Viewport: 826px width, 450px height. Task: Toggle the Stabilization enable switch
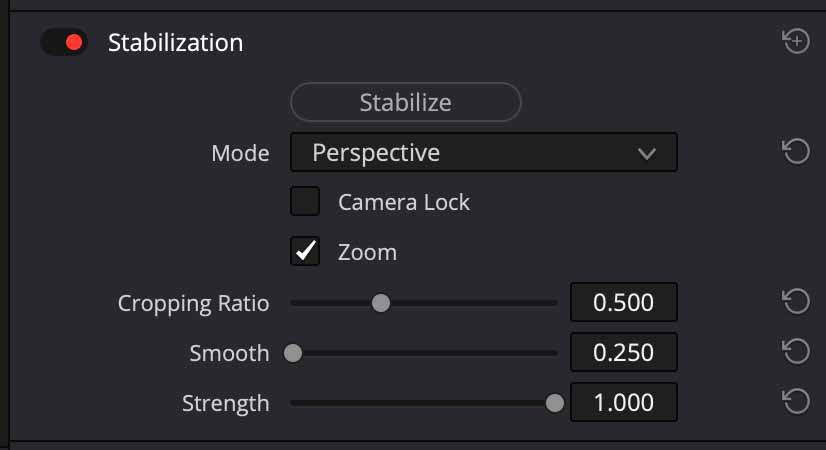coord(64,43)
